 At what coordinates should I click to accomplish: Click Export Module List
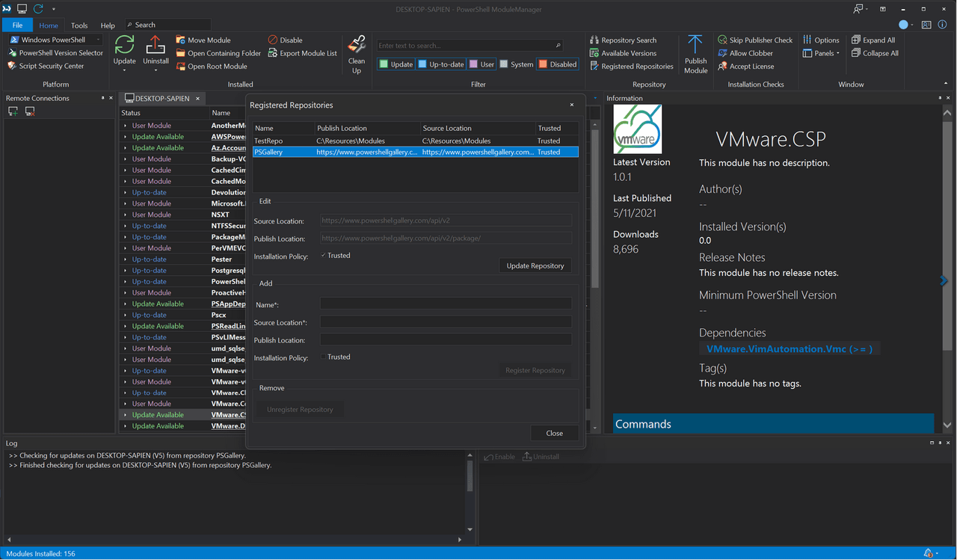(303, 53)
